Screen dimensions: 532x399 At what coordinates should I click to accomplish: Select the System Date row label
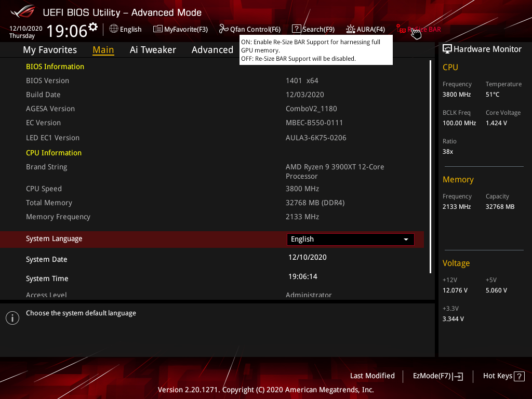click(x=46, y=260)
